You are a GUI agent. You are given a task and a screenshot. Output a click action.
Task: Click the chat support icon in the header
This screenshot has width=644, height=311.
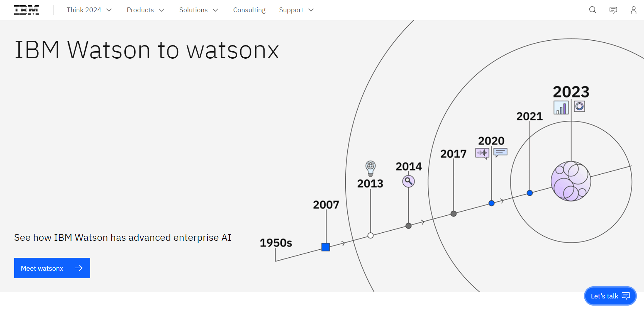click(613, 10)
